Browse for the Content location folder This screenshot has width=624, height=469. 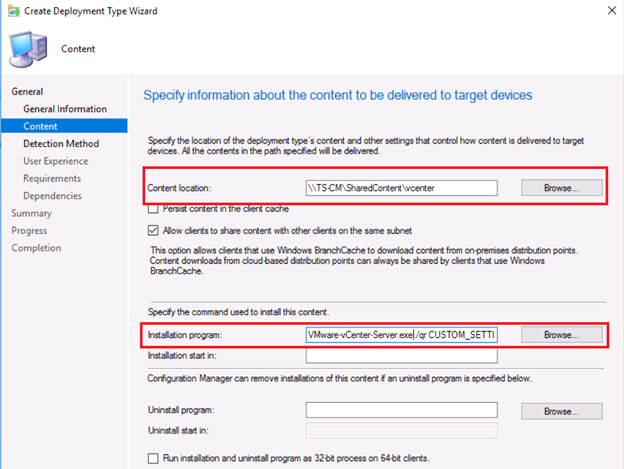pos(562,188)
